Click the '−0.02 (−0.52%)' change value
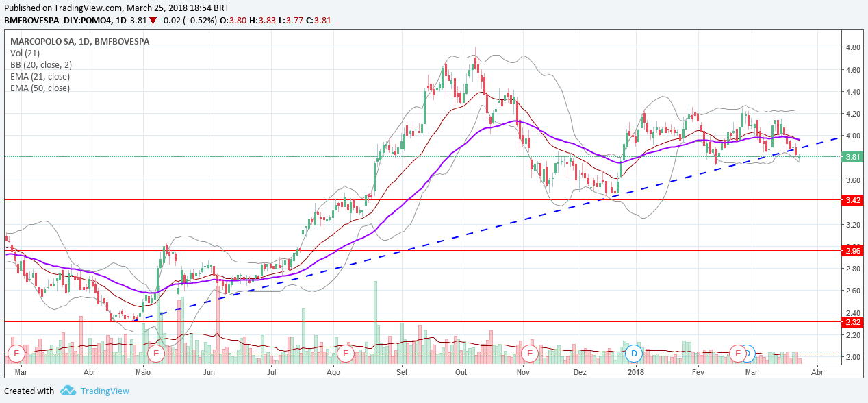The image size is (868, 403). [188, 20]
